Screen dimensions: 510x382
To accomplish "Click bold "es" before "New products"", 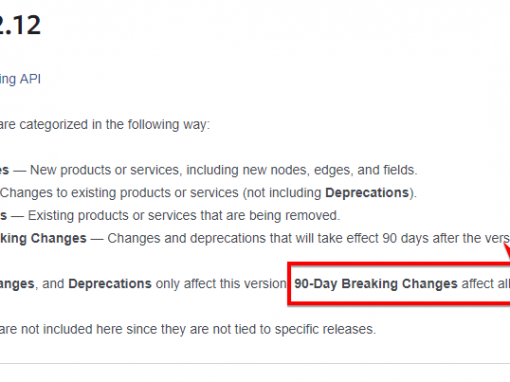I will pyautogui.click(x=4, y=170).
